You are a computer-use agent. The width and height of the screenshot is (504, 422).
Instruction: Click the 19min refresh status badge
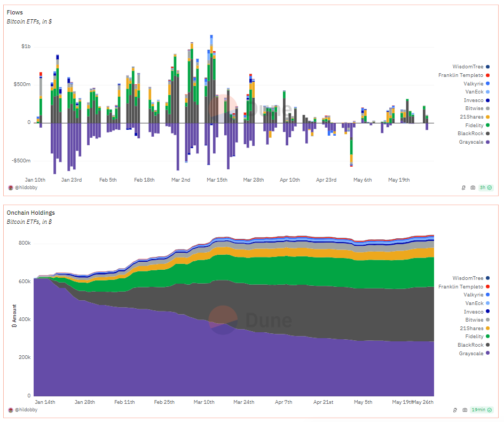coord(482,410)
